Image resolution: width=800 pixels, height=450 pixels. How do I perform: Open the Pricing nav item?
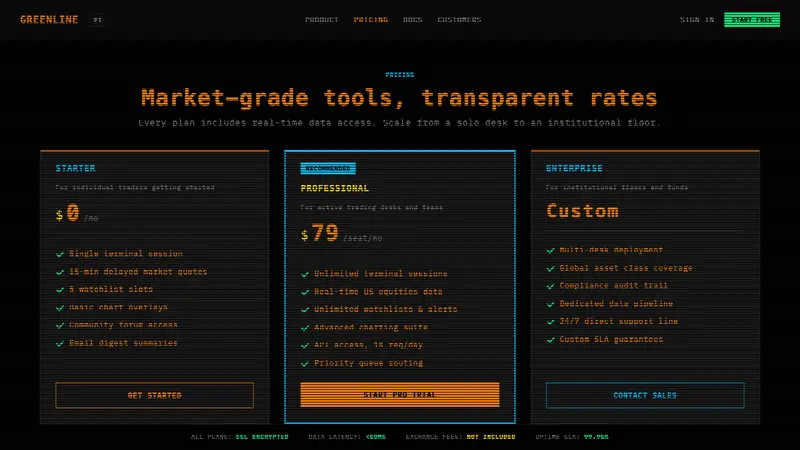(x=371, y=20)
